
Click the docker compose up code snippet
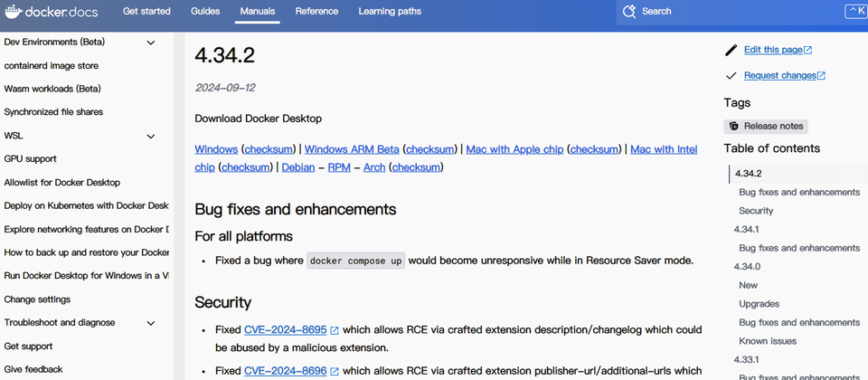[x=356, y=261]
